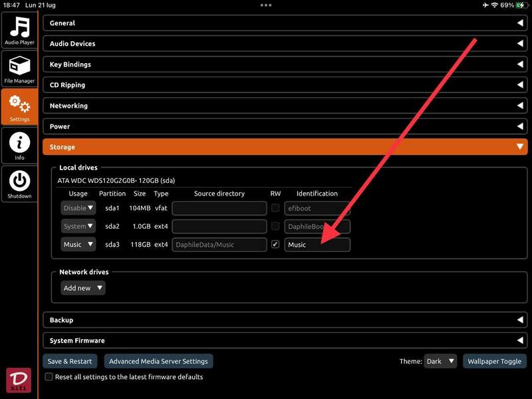Select the Settings gears icon

(x=19, y=108)
